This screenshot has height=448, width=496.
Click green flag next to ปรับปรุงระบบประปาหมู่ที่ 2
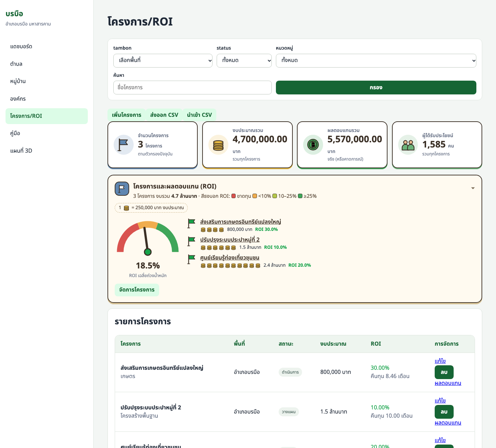tap(192, 241)
